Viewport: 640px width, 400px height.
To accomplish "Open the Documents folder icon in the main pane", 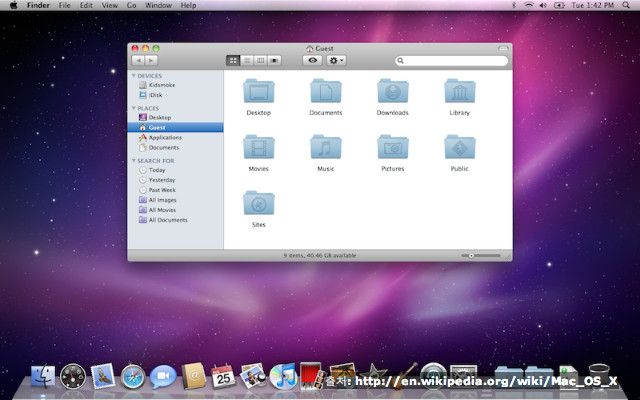I will click(326, 91).
